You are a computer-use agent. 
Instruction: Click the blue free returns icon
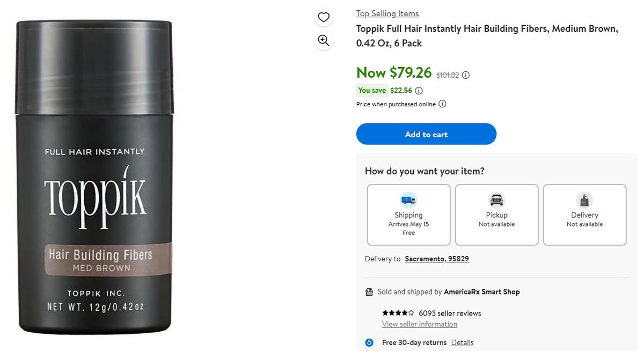pos(369,342)
